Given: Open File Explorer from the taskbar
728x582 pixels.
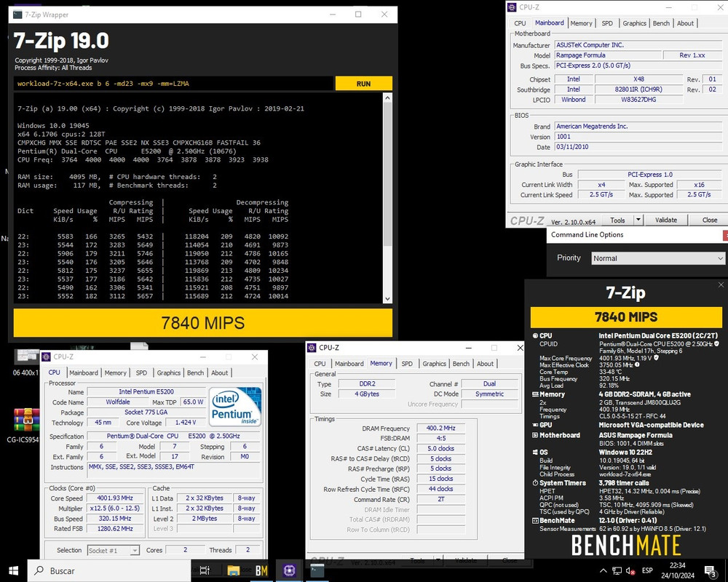Looking at the screenshot, I should point(233,570).
